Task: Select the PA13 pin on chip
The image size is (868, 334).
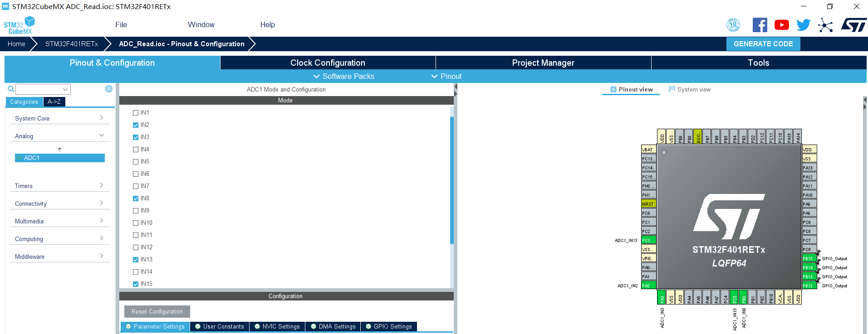Action: (x=809, y=168)
